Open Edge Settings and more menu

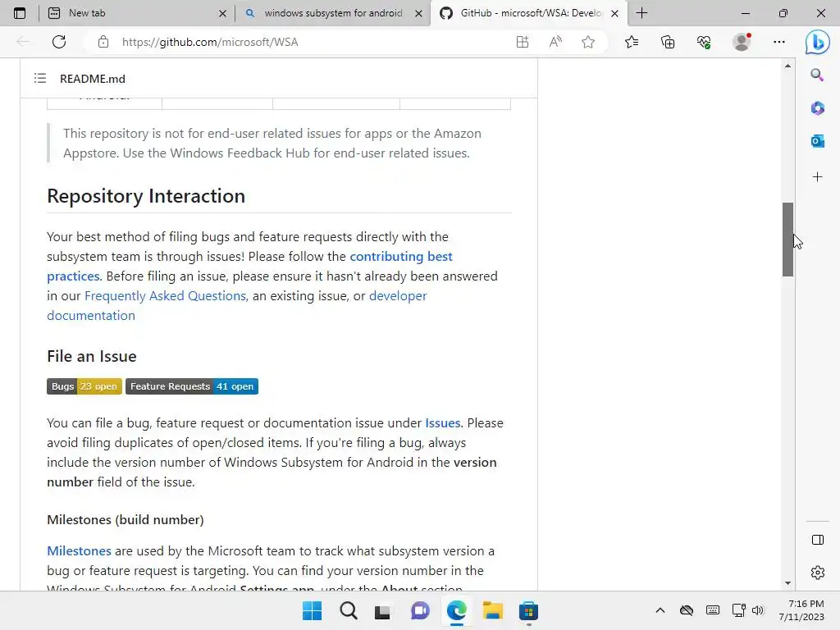tap(779, 42)
